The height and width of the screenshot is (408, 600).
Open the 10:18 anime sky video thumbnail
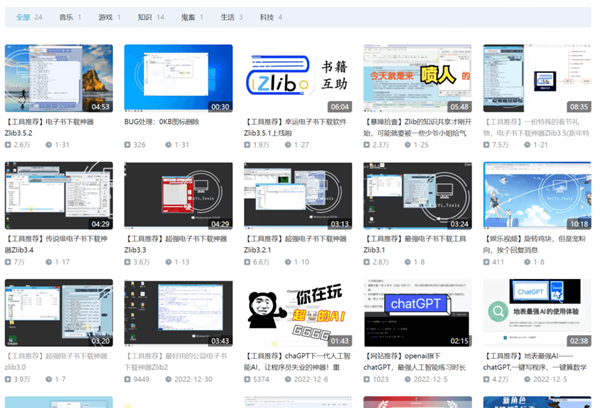click(537, 196)
